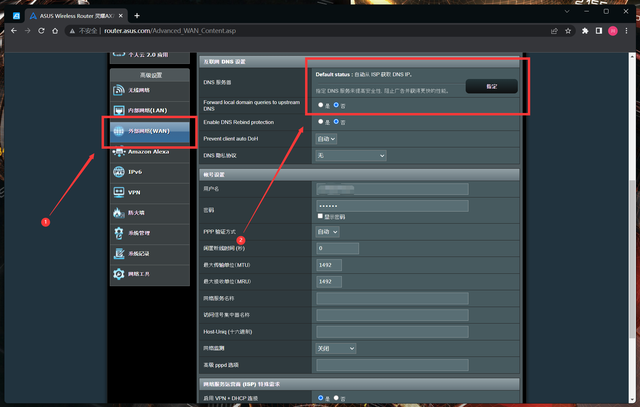640x407 pixels.
Task: Switch to the ASUS Wireless Router browser tab
Action: pyautogui.click(x=76, y=16)
